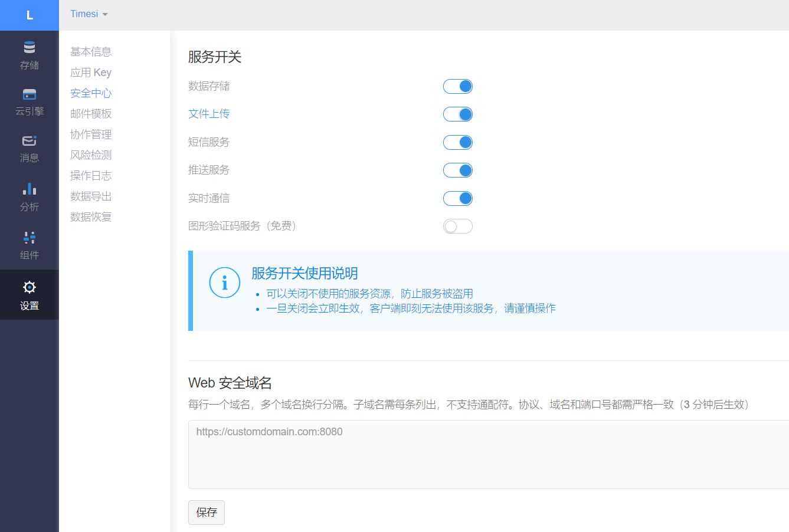Toggle the 数据存储 service switch

click(458, 86)
